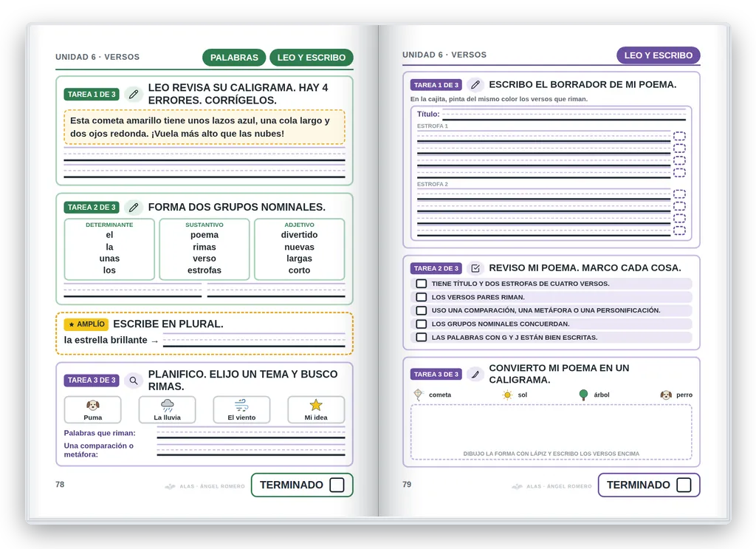This screenshot has width=756, height=549.
Task: Tick the 'Los grupos nominales concuerdan' checkbox
Action: [422, 324]
